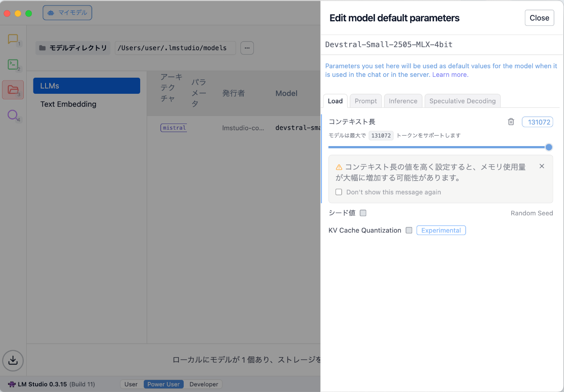Click the max tokens 131072 badge
Screen dimensions: 564x392
(381, 136)
